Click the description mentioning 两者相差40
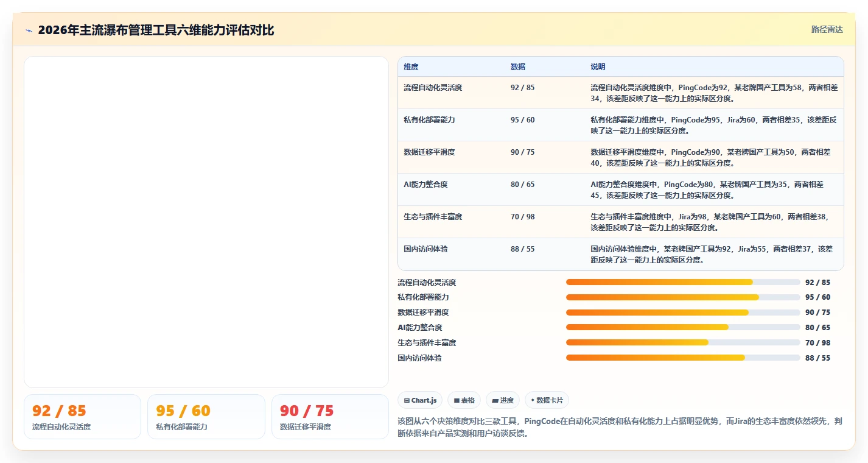The width and height of the screenshot is (868, 463). tap(710, 157)
